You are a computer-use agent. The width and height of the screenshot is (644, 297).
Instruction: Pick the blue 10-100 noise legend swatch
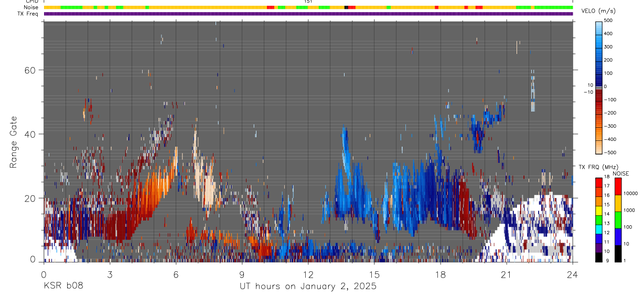pyautogui.click(x=618, y=237)
